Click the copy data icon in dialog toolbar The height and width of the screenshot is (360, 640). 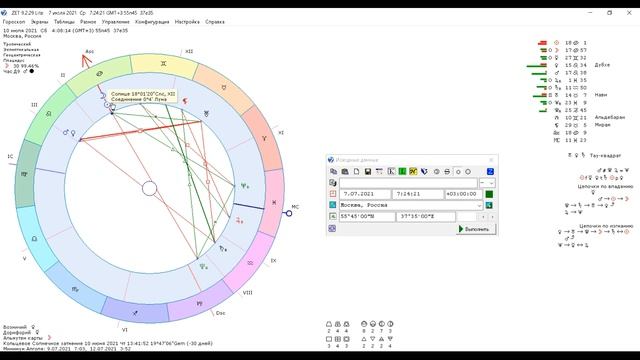pyautogui.click(x=333, y=172)
